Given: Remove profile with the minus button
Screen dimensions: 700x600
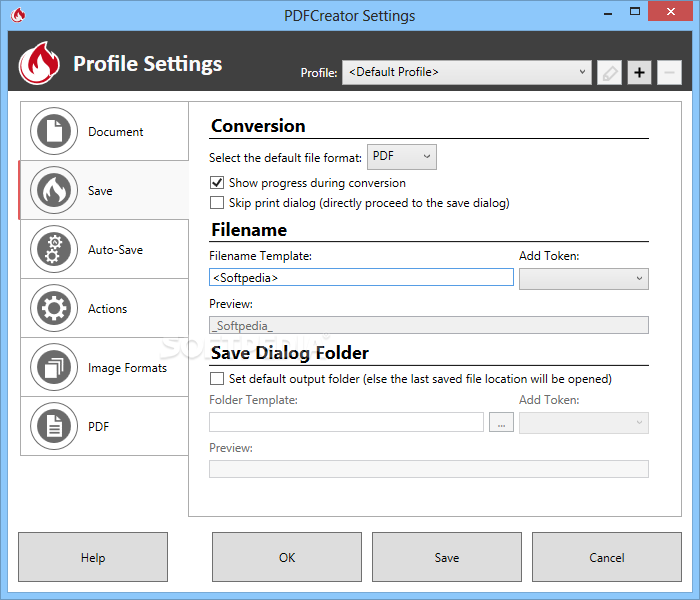Looking at the screenshot, I should [669, 72].
